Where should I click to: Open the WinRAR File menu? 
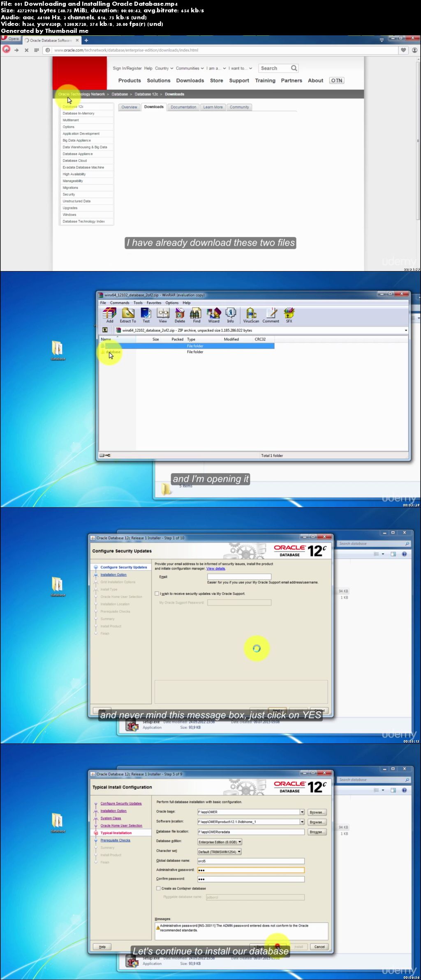point(103,303)
